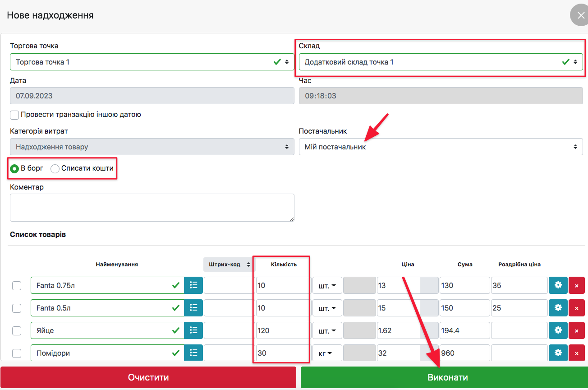Open product list icon for Помідори row
588x390 pixels.
point(193,353)
